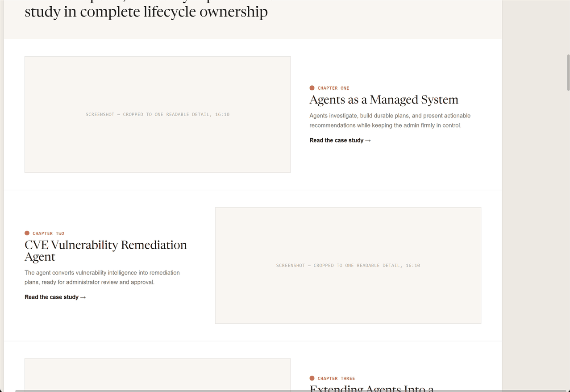
Task: Click the vertical scrollbar thumb
Action: click(x=568, y=72)
